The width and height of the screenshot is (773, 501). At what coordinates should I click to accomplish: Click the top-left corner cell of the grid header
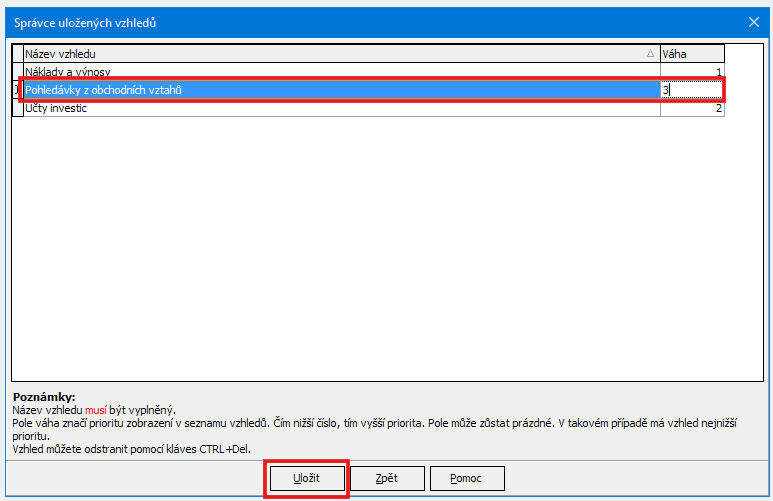[x=17, y=54]
